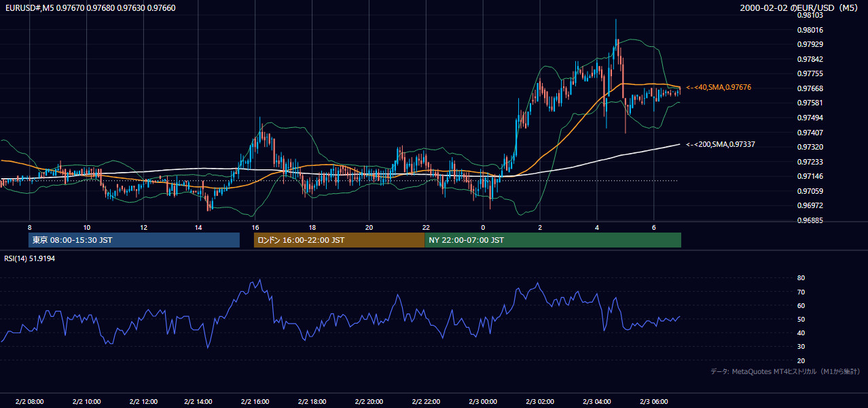Click hour label 22 under the price chart

click(427, 227)
